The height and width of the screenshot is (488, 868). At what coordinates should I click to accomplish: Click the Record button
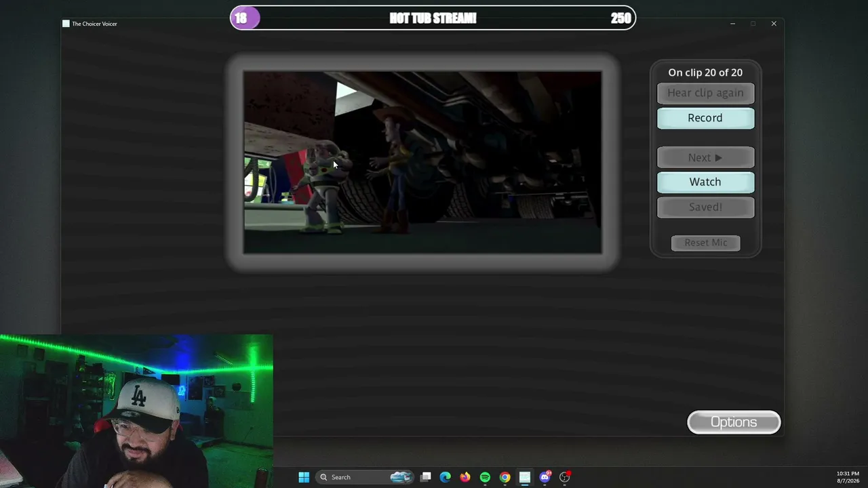coord(705,118)
